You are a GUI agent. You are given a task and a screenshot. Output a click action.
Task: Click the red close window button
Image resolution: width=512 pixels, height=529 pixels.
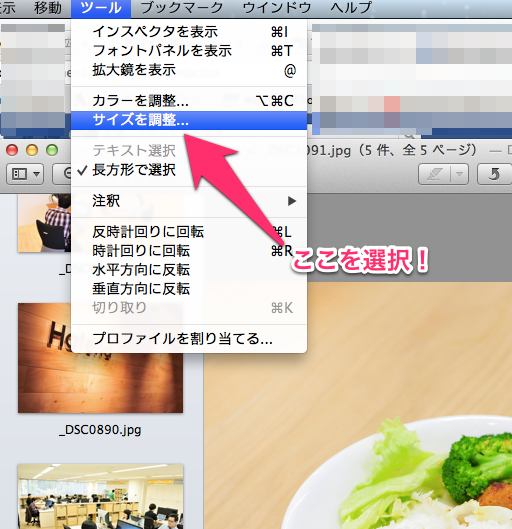[x=12, y=150]
